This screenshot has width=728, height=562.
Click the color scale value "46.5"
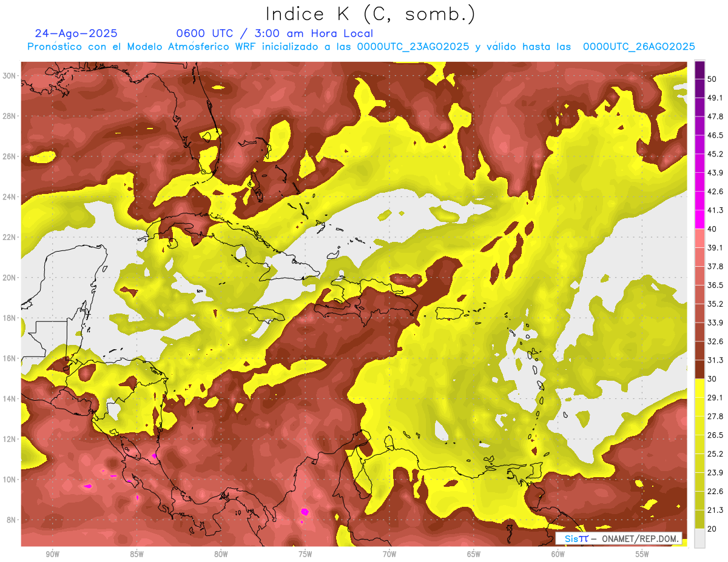[715, 135]
